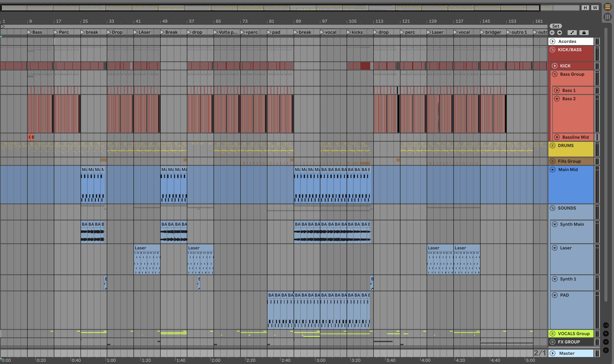Click the arrangement overview bar at top
Viewport: 614px width, 364px height.
(270, 8)
